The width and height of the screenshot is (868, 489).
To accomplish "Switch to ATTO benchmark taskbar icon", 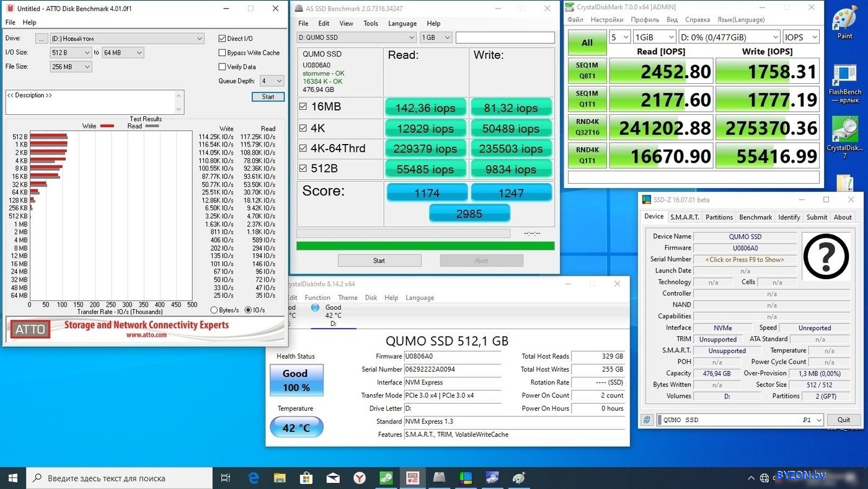I will tap(413, 478).
